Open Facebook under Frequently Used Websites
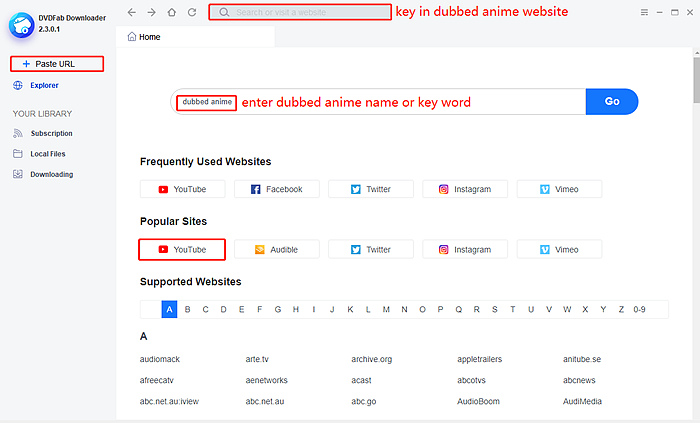Viewport: 700px width, 423px height. click(x=277, y=189)
